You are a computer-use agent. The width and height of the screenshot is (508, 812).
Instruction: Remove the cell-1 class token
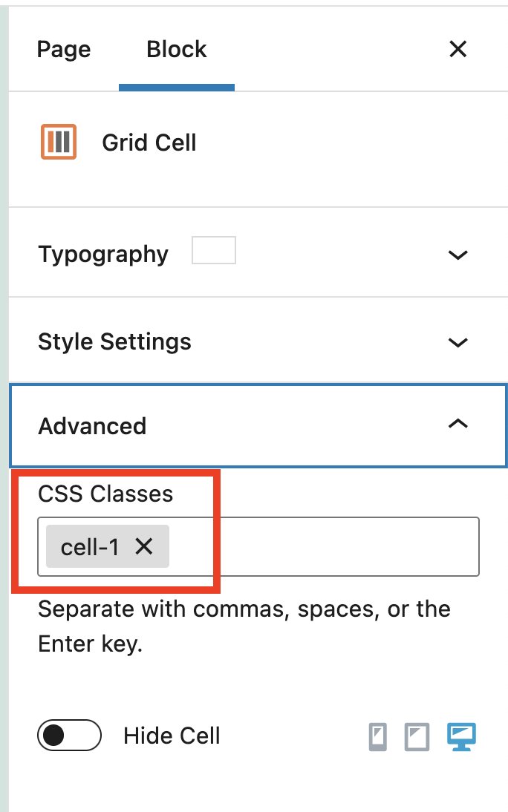point(144,546)
